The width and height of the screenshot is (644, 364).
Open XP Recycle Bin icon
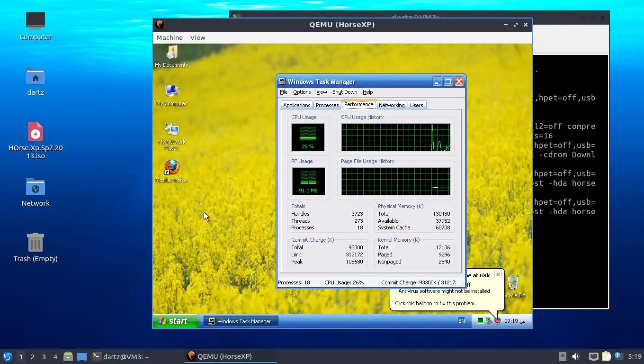click(513, 286)
